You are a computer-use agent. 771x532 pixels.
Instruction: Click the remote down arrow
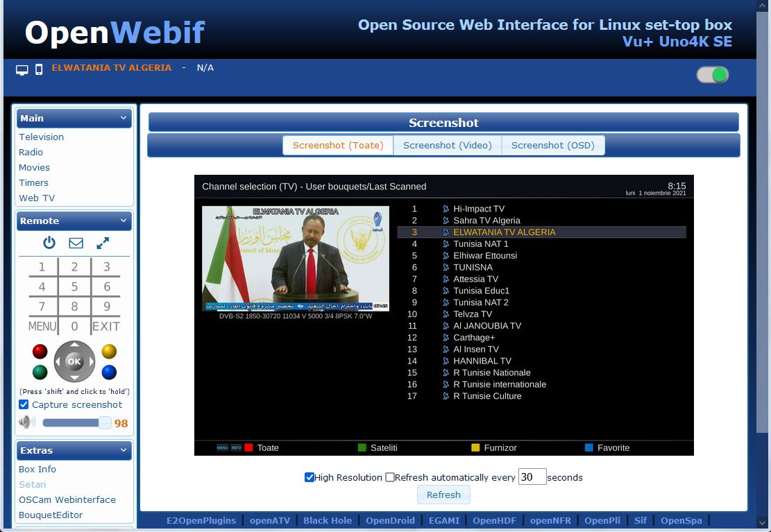pyautogui.click(x=74, y=378)
